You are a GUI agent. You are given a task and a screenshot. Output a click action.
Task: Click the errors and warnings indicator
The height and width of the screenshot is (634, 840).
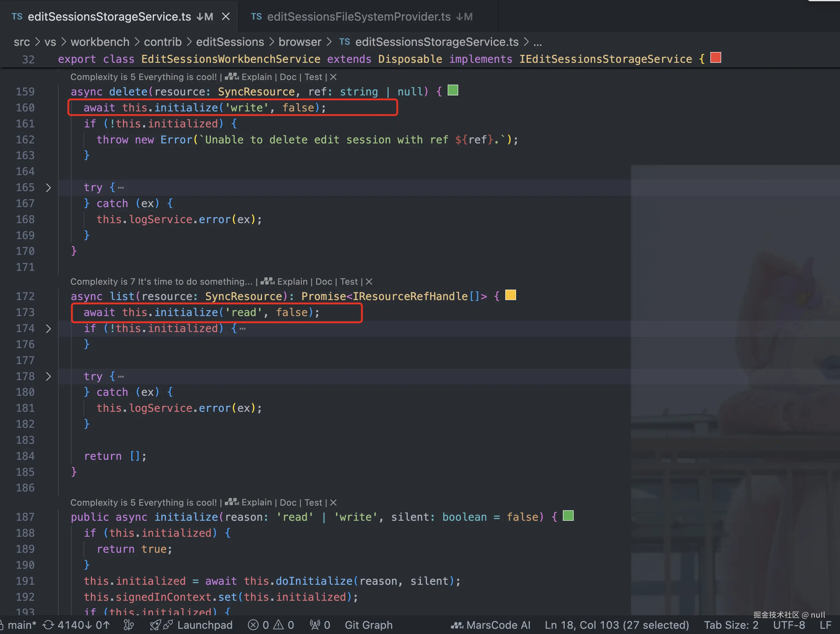pos(271,625)
